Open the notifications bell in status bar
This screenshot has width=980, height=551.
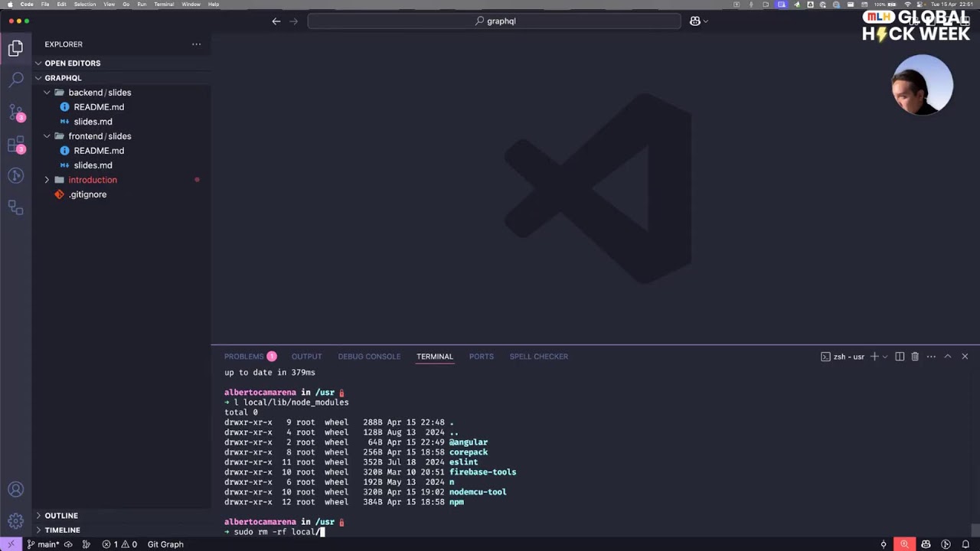point(967,544)
